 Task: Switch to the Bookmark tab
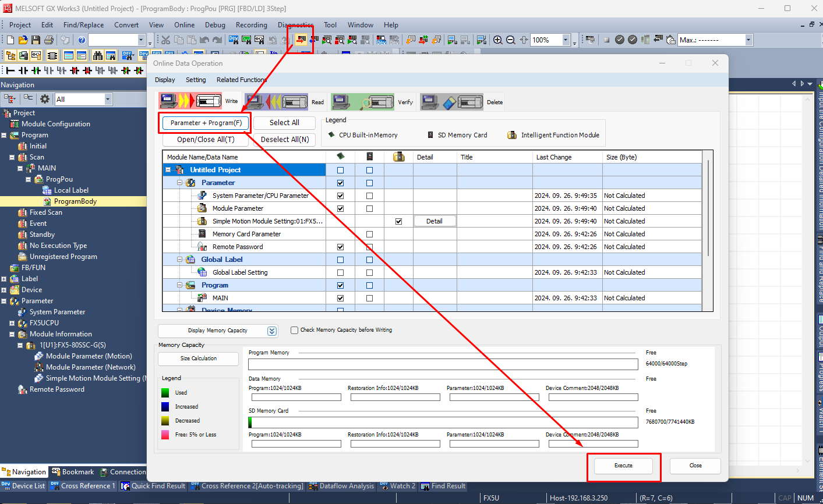72,472
